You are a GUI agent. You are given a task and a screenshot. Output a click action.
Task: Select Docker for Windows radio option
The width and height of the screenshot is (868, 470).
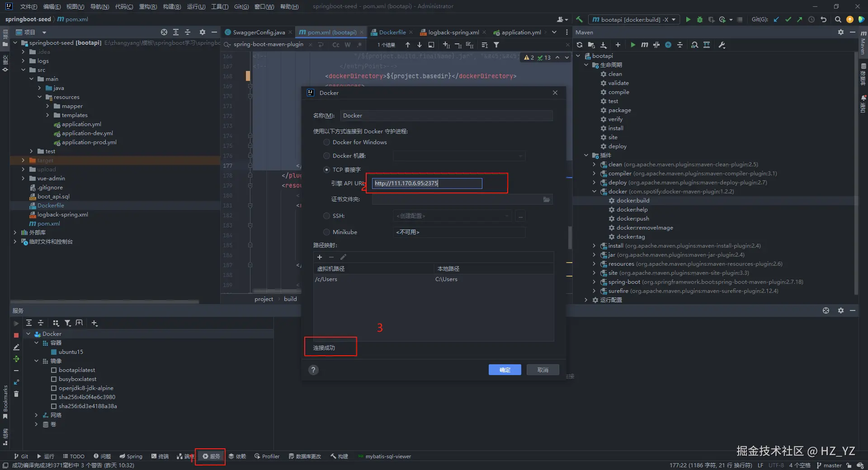(x=326, y=142)
